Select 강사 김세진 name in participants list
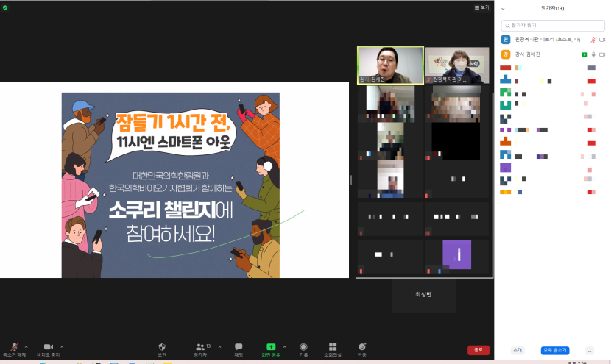The width and height of the screenshot is (611, 364). coord(527,54)
